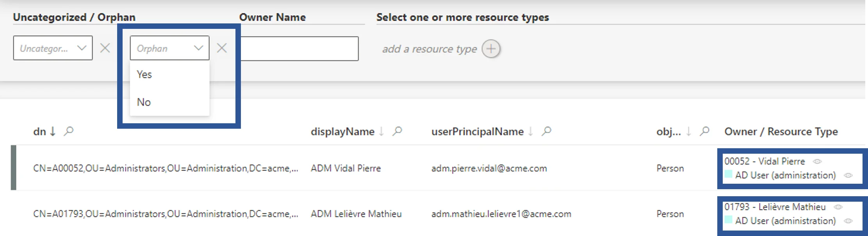Choose No in Orphan dropdown list
The width and height of the screenshot is (868, 236).
tap(169, 102)
